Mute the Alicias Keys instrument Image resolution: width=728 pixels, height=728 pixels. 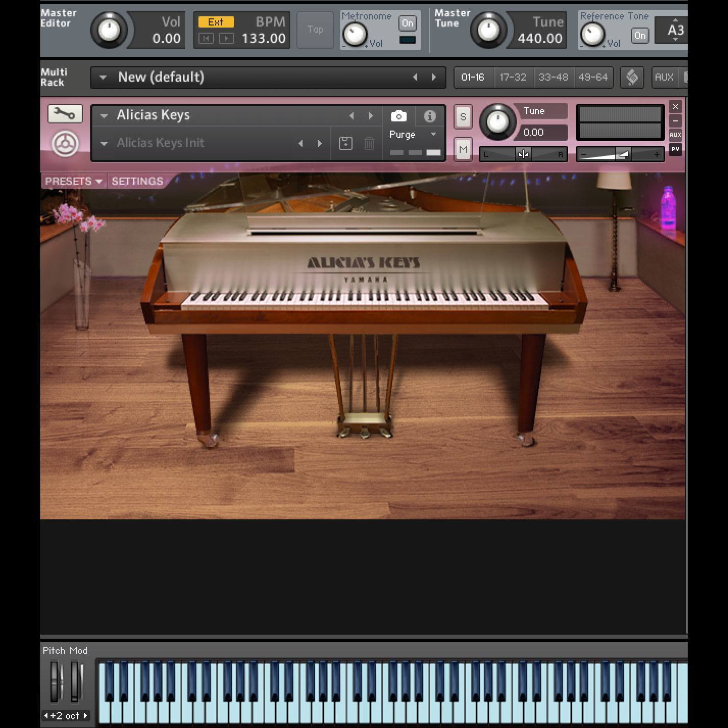tap(463, 150)
